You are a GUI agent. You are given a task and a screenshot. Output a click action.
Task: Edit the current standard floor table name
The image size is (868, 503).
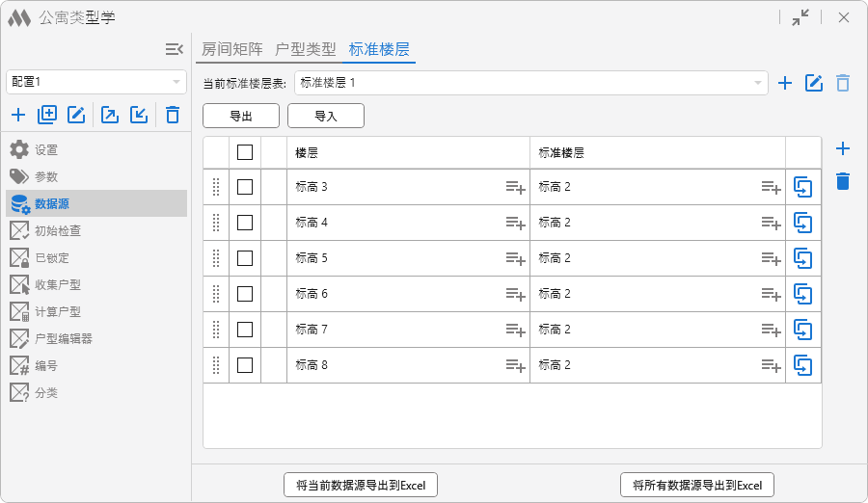[x=814, y=83]
